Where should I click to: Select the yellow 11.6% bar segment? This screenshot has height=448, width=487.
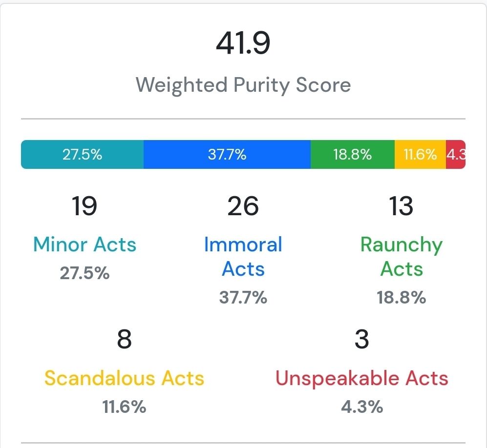pos(420,155)
